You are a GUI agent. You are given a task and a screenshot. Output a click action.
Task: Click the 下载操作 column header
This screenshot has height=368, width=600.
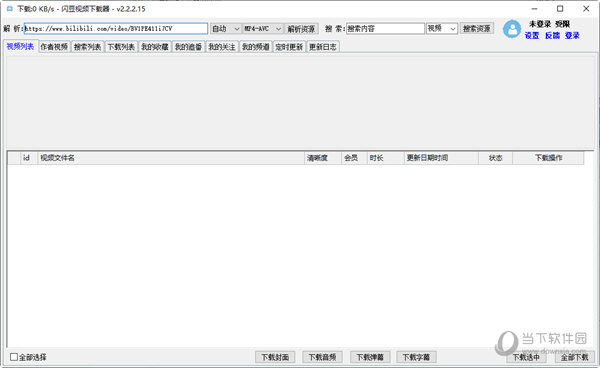548,158
